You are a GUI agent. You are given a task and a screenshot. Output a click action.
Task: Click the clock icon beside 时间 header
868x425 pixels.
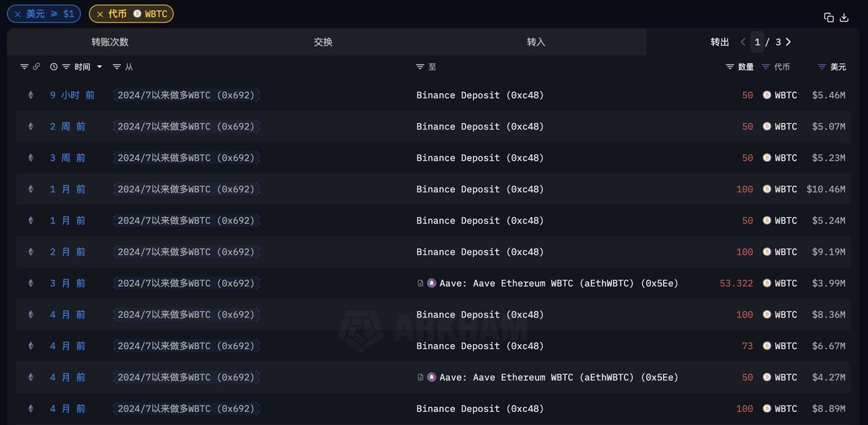(54, 67)
